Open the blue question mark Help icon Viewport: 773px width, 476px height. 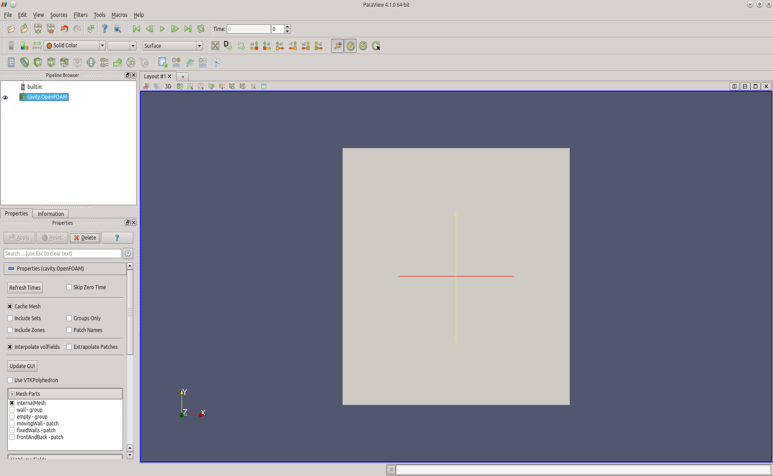coord(105,29)
